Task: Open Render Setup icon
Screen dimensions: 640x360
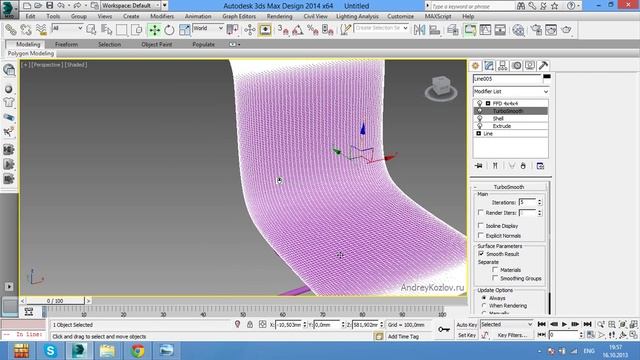Action: (536, 30)
